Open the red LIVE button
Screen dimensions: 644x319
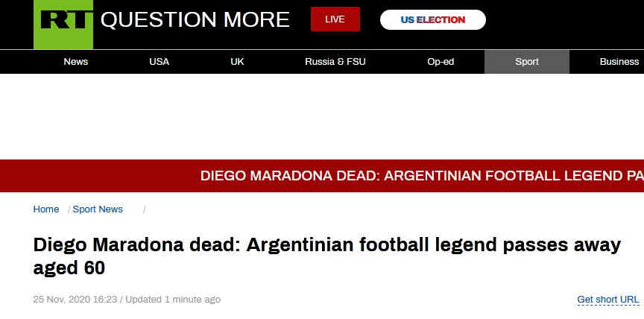[x=335, y=19]
